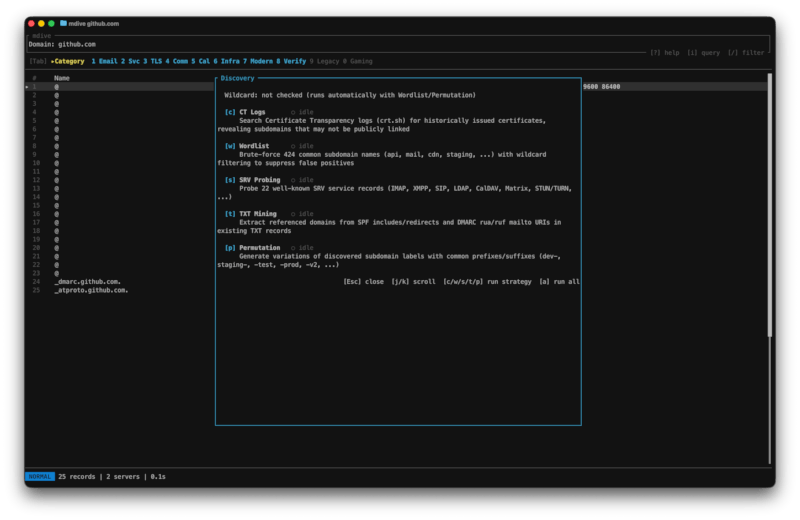Click [a] run all strategies
800x520 pixels.
[559, 282]
